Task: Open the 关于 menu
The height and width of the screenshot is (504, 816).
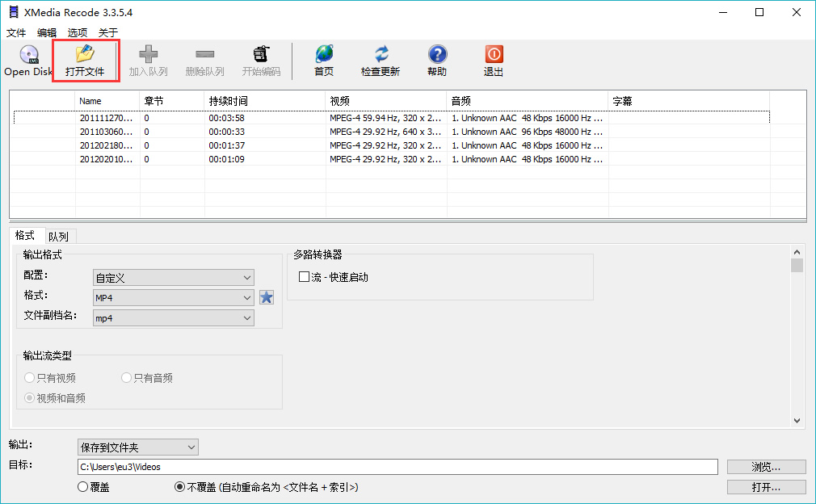Action: click(x=108, y=33)
